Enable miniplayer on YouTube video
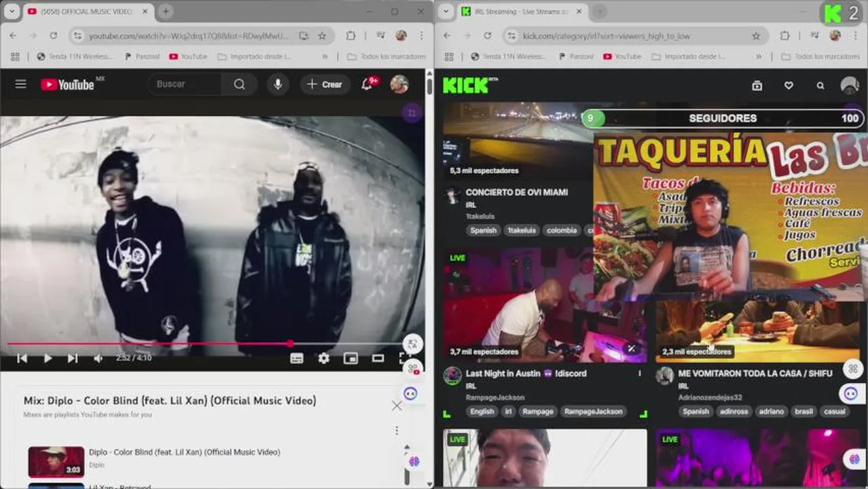This screenshot has width=868, height=489. click(x=350, y=358)
